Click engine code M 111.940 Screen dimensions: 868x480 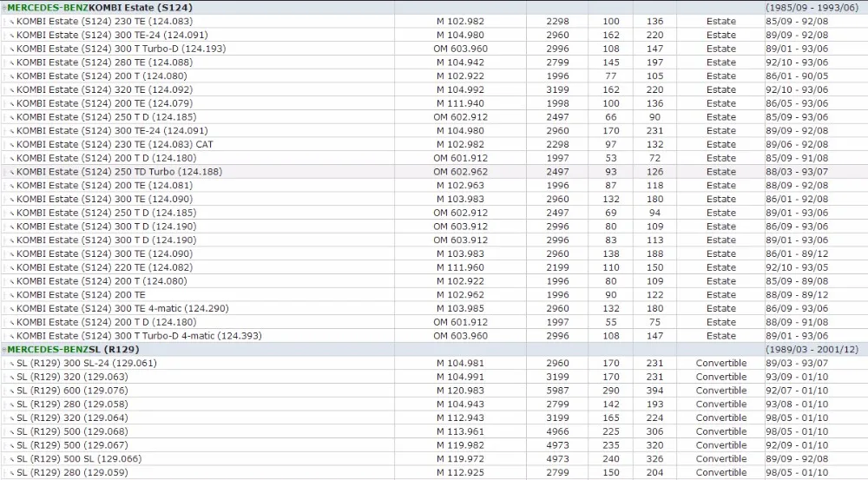[x=460, y=103]
